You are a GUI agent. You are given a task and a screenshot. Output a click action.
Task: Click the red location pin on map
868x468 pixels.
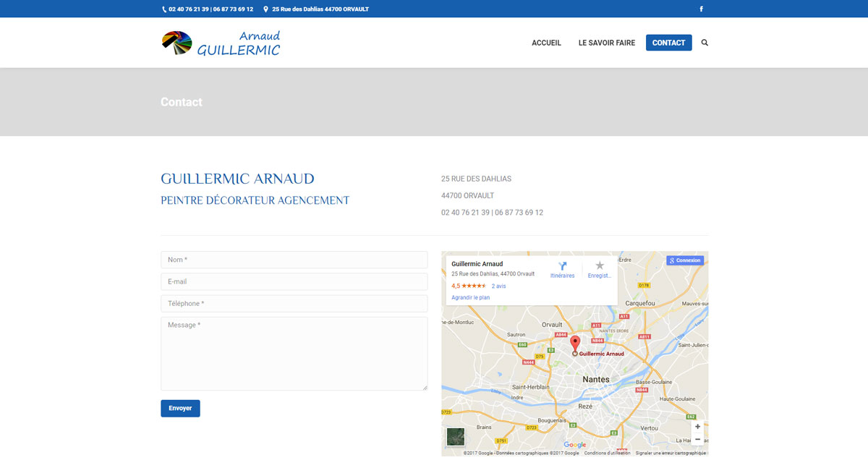coord(575,344)
